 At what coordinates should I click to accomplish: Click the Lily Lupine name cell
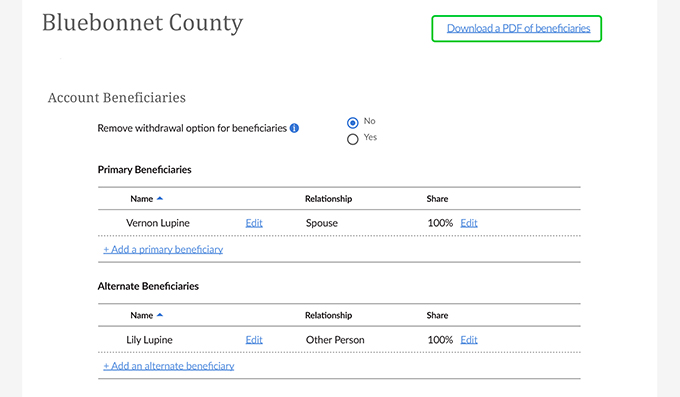coord(149,340)
